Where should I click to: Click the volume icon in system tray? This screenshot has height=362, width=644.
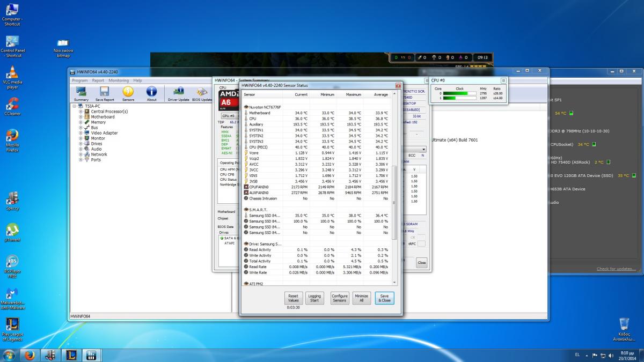(610, 355)
